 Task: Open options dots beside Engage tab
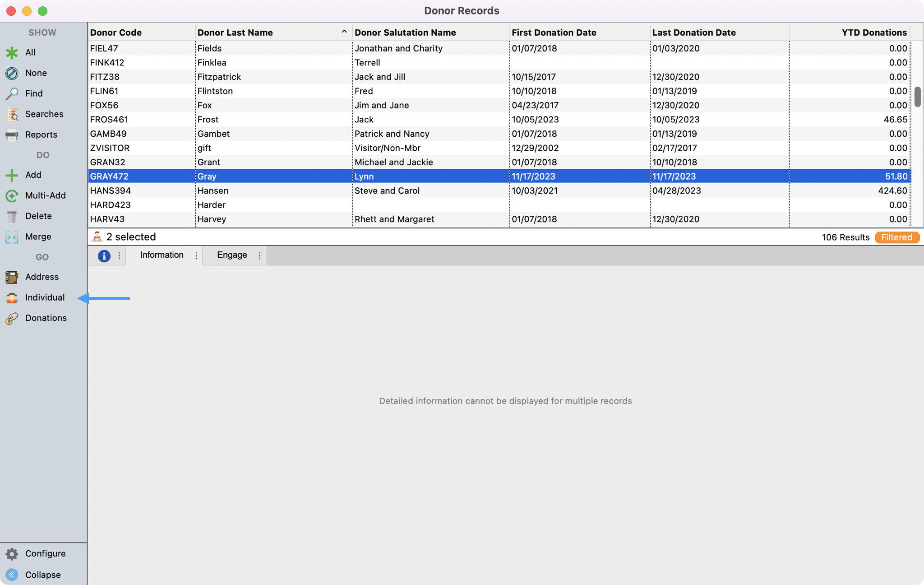pyautogui.click(x=260, y=255)
